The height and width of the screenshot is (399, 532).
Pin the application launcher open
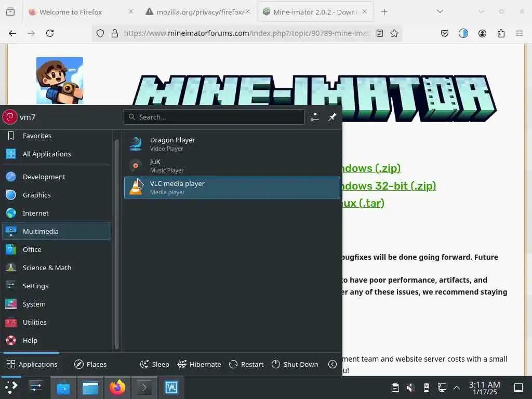(332, 117)
